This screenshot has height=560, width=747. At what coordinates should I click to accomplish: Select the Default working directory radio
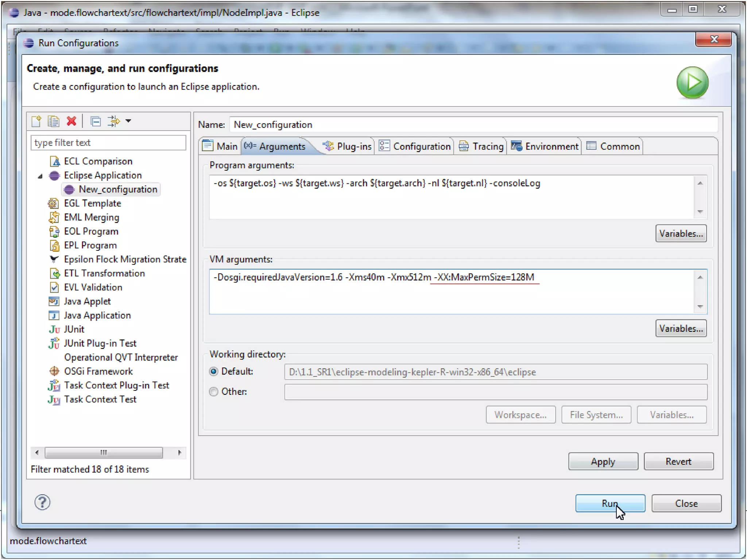[214, 371]
